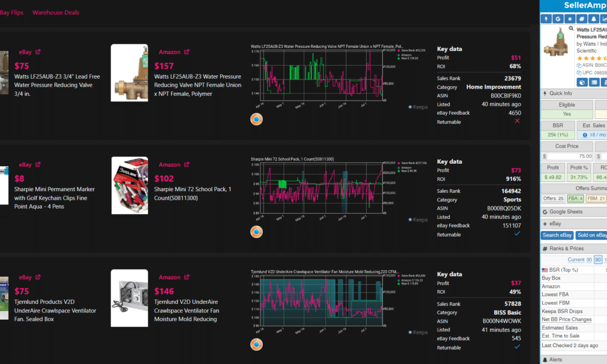Screen dimensions: 607x364
Task: Click SellerAmp bell alerts toolbar icon
Action: click(x=594, y=19)
